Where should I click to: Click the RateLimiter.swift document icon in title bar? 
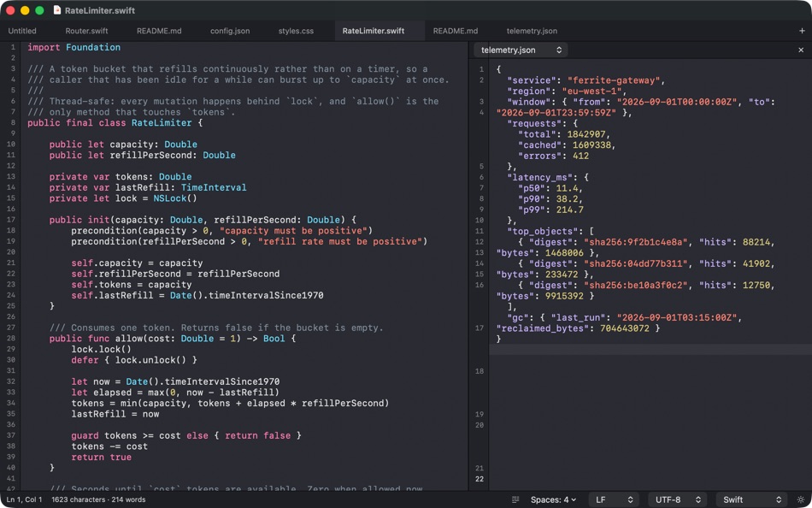57,10
